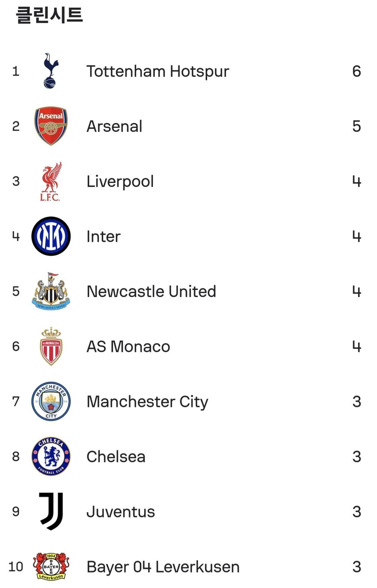Tap the Bayer 04 Leverkusen name
The height and width of the screenshot is (588, 377).
pyautogui.click(x=163, y=567)
